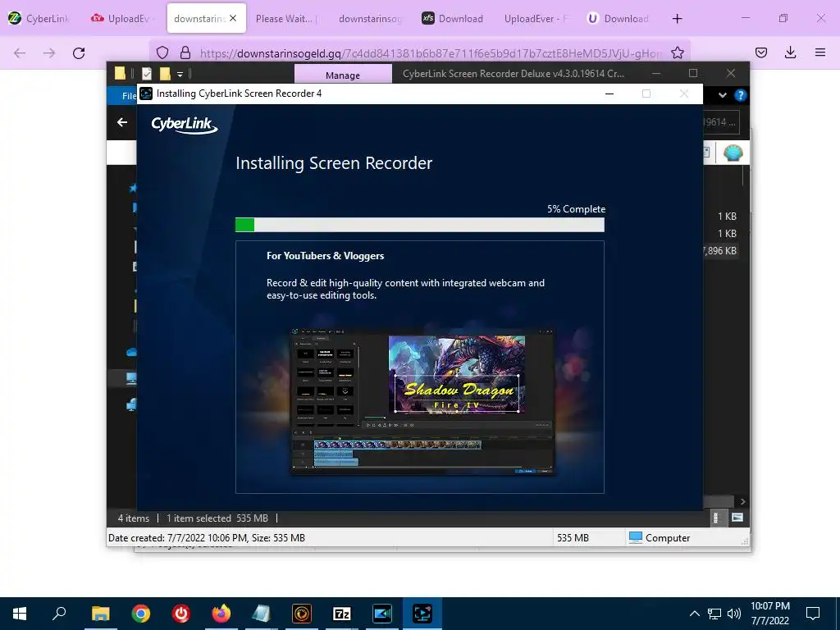
Task: Minimize the Installing CyberLink Screen Recorder window
Action: pos(609,94)
